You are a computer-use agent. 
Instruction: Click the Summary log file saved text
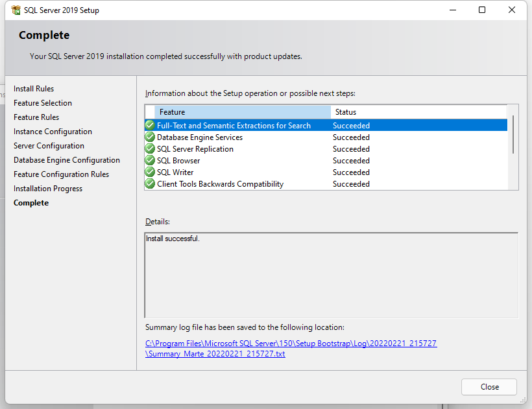click(245, 327)
